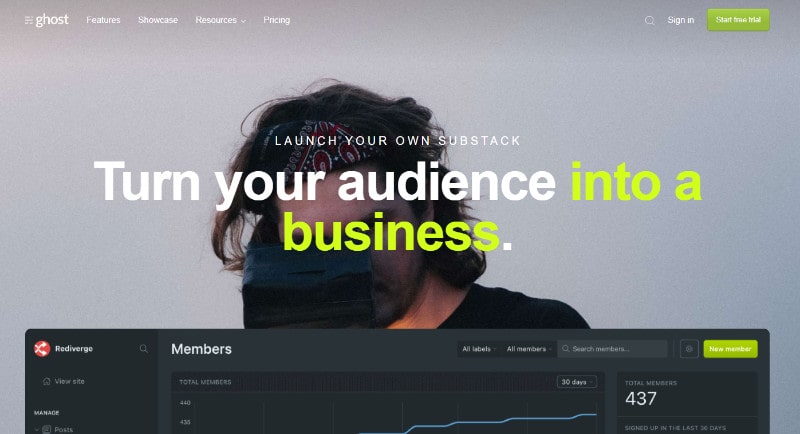Click the sidebar search icon beside Rediverge
This screenshot has height=434, width=800.
click(143, 349)
